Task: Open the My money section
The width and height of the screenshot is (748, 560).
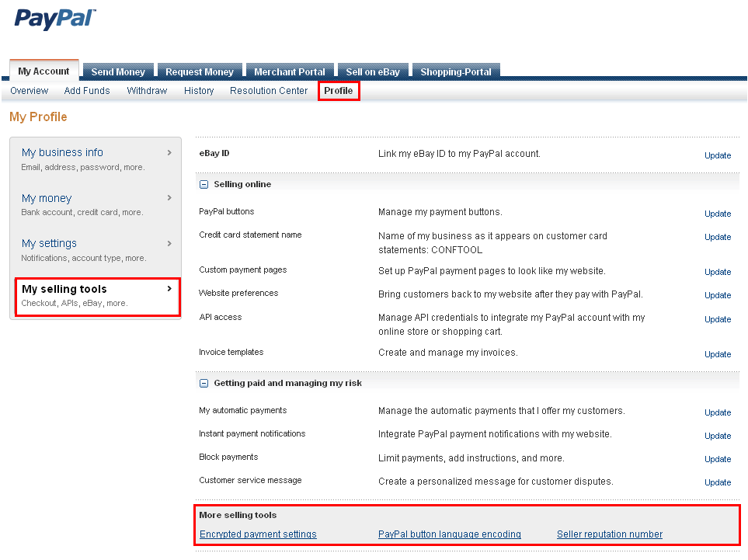Action: point(47,198)
